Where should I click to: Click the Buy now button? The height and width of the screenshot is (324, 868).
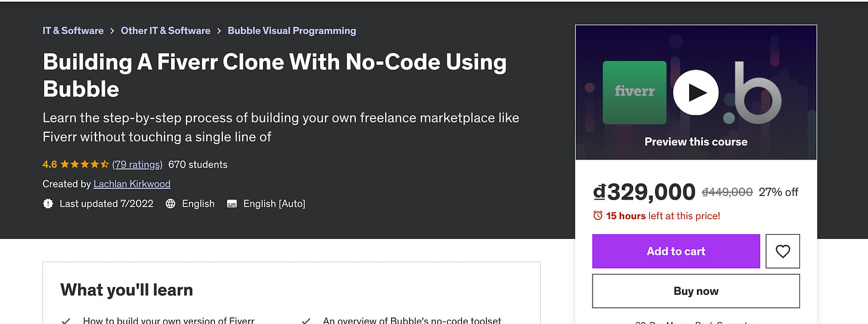pyautogui.click(x=696, y=291)
